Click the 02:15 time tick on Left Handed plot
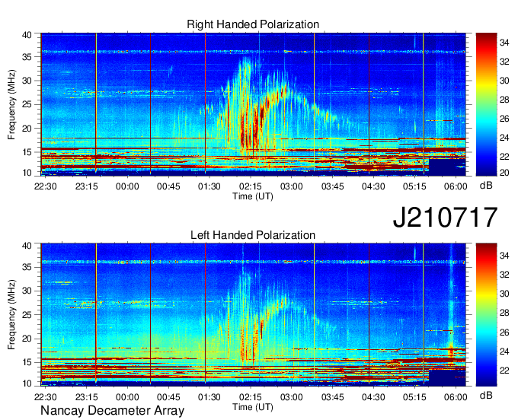Screen dimensions: 518x420 [251, 397]
